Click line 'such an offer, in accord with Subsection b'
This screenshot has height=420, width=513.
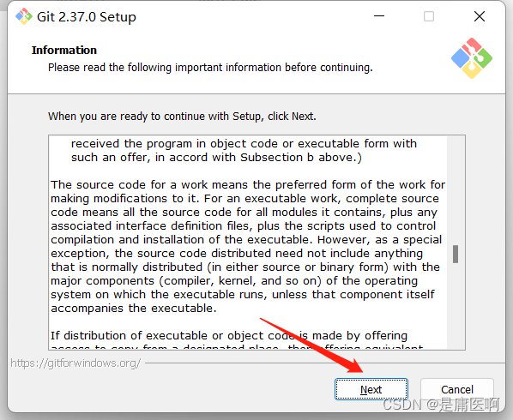pyautogui.click(x=216, y=158)
